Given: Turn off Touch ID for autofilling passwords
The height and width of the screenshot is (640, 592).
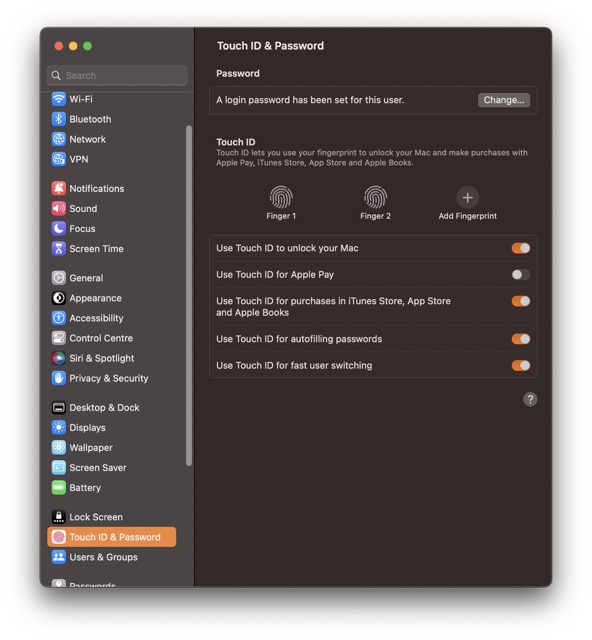Looking at the screenshot, I should coord(521,339).
